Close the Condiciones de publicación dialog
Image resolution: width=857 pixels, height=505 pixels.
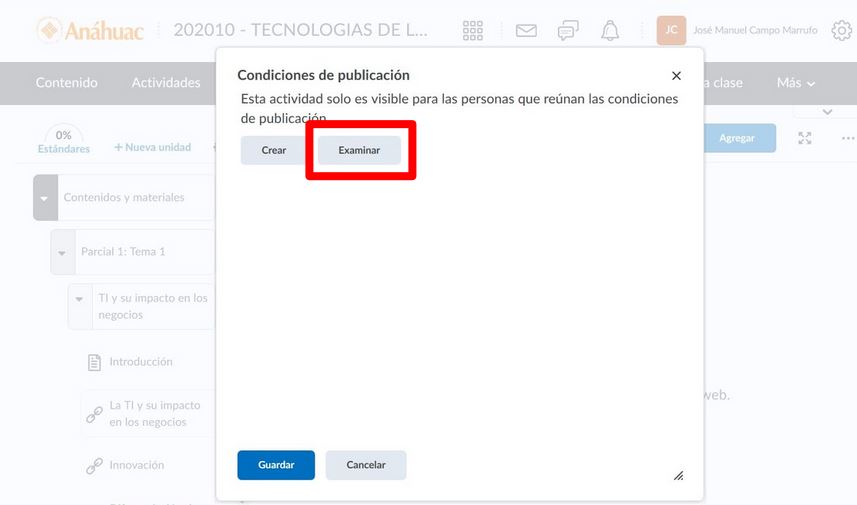point(676,76)
